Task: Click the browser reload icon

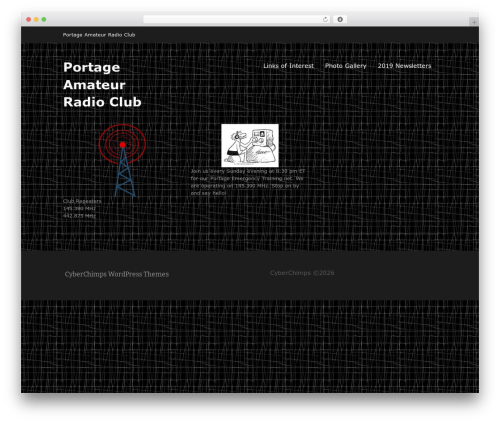Action: point(325,20)
